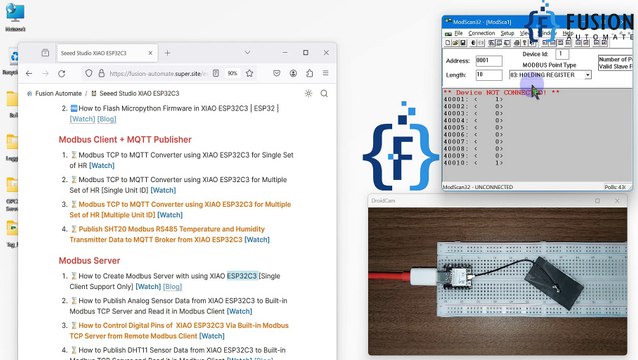
Task: Open the MODBUS Point Type dropdown
Action: click(x=588, y=75)
